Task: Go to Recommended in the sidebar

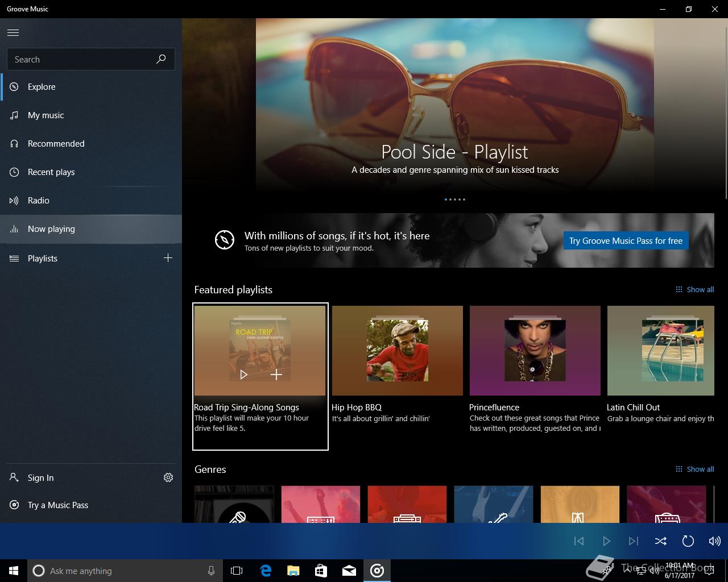Action: tap(91, 144)
